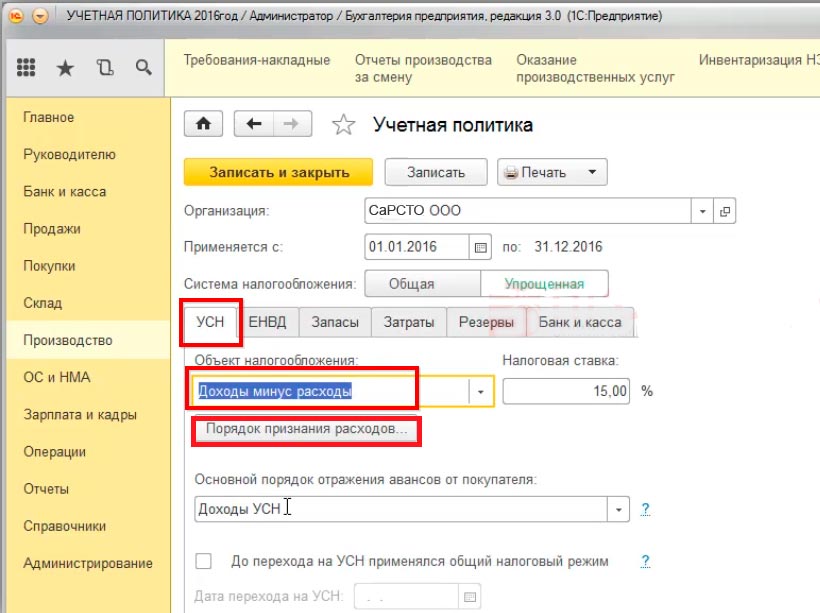Enable checkbox for previous general tax regime
This screenshot has width=820, height=613.
pos(205,561)
